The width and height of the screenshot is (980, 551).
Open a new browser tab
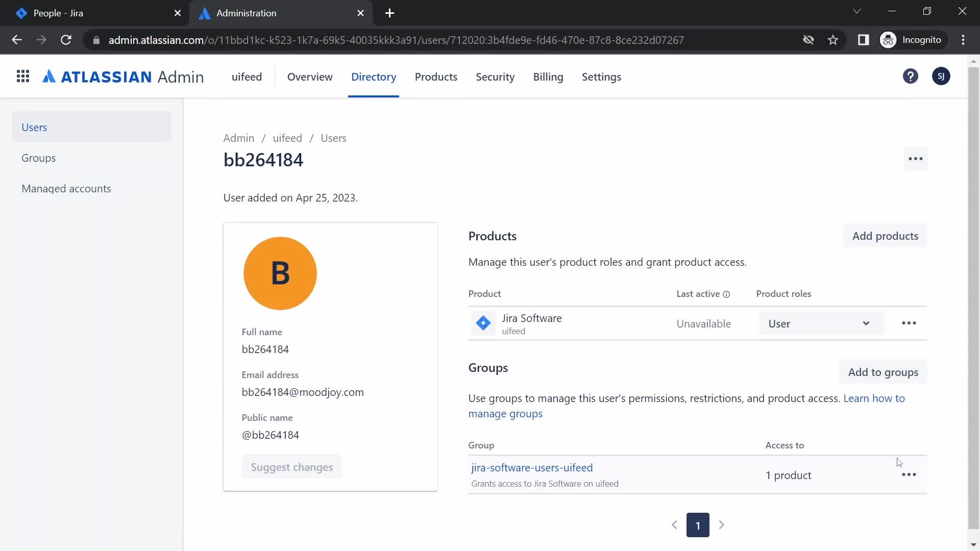389,13
